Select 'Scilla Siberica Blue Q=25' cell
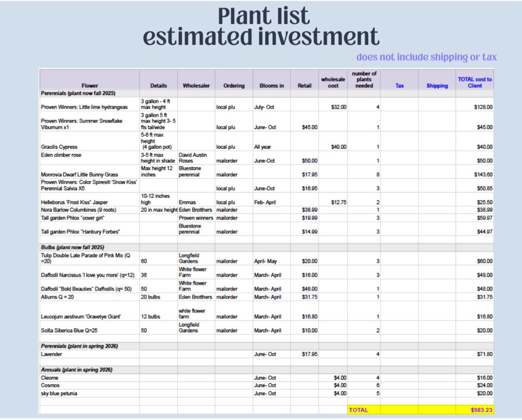This screenshot has width=522, height=420. pyautogui.click(x=89, y=328)
